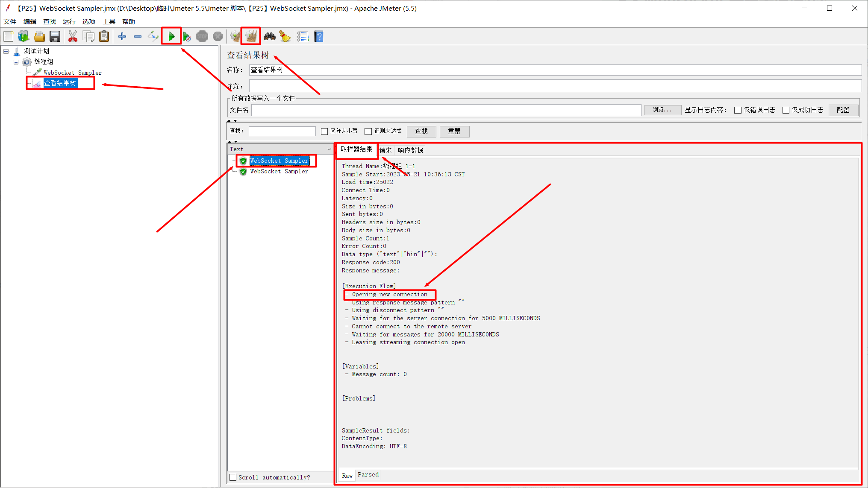Expand all with plus icon
Screen dimensions: 868x488
[122, 37]
